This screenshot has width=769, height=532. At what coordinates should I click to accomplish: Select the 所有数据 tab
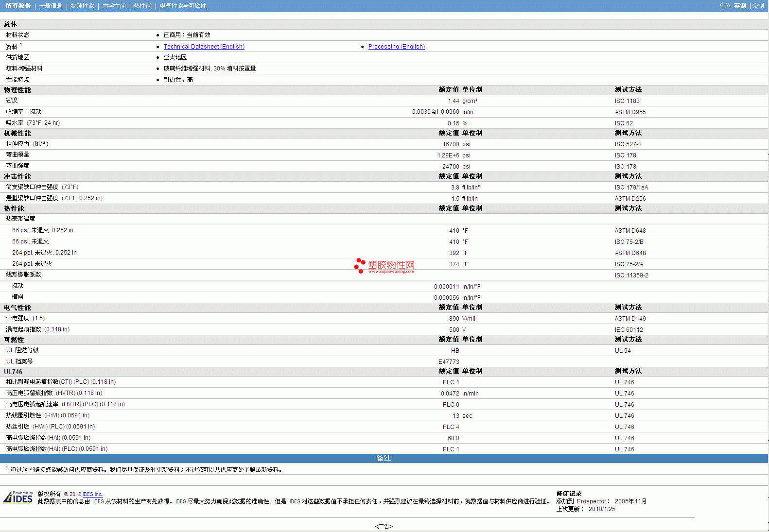tap(18, 6)
